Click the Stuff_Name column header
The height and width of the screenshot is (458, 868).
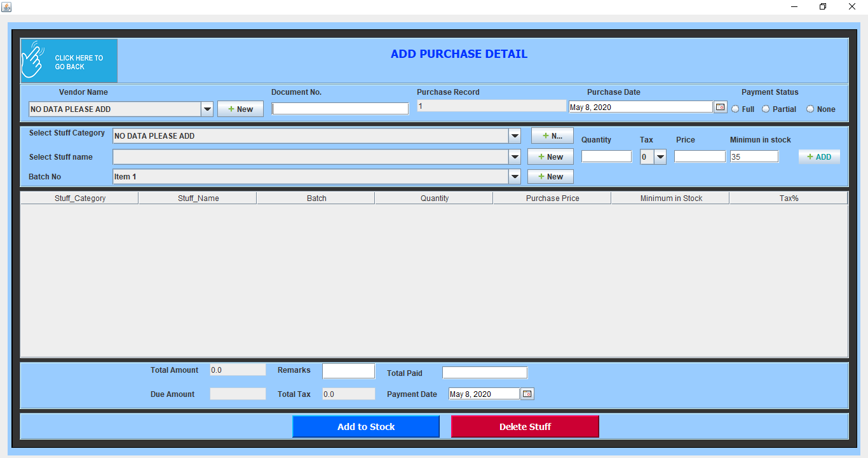(198, 198)
